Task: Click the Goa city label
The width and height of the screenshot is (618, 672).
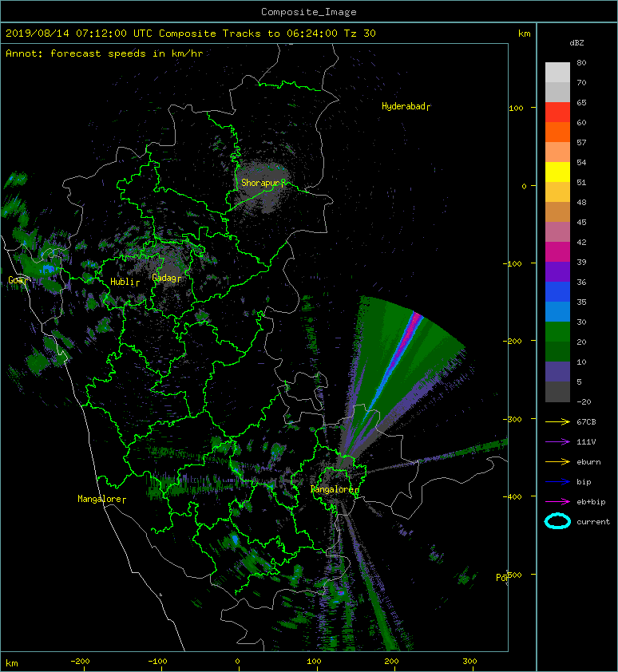Action: point(18,280)
